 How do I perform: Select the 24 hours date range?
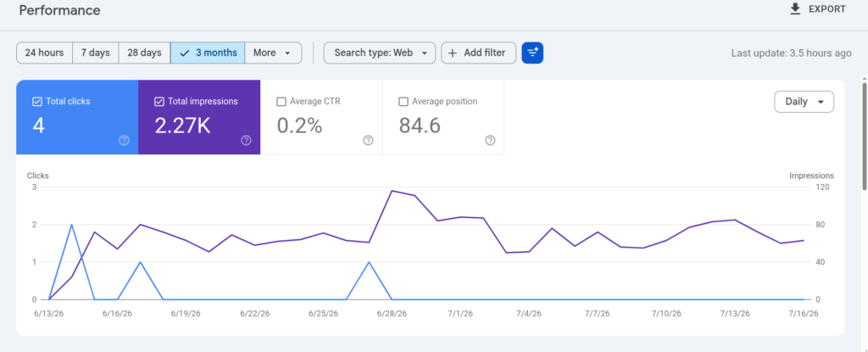44,53
